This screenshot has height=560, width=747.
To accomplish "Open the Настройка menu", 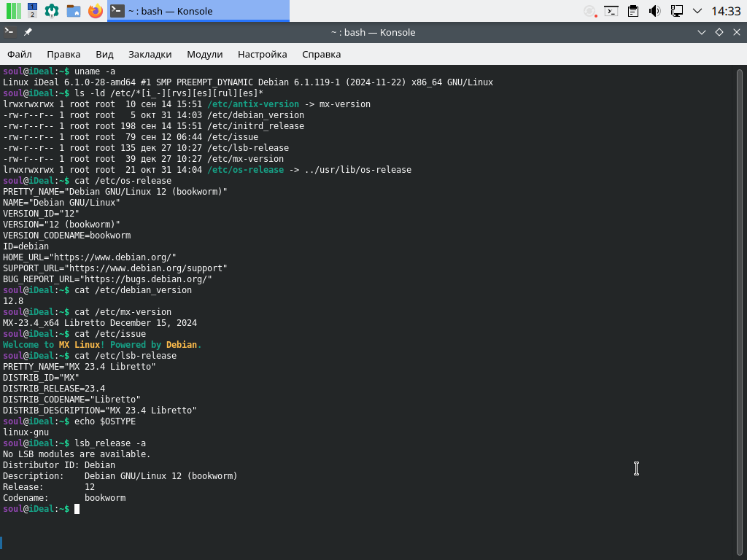I will click(x=263, y=54).
